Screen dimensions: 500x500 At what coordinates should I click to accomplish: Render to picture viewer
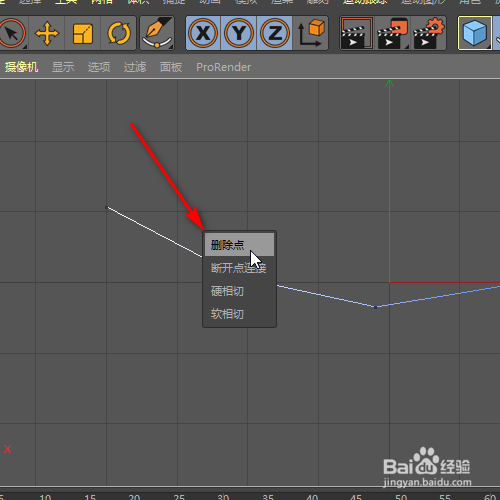pyautogui.click(x=393, y=33)
